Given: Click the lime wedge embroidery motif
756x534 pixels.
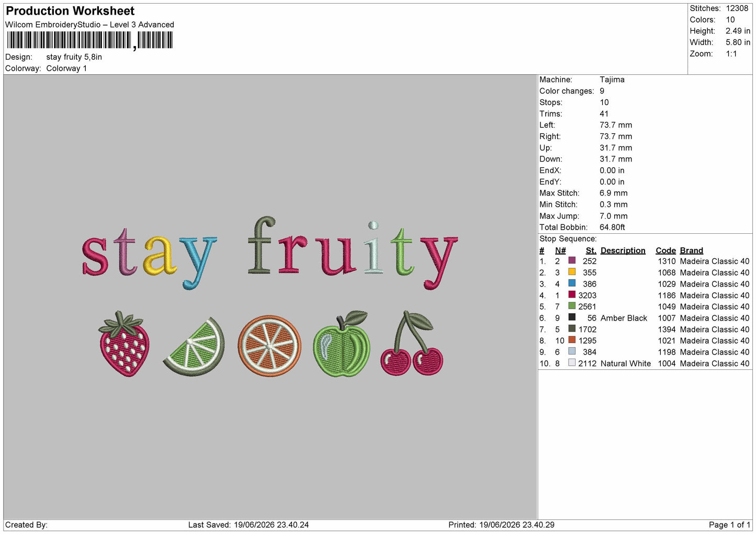Looking at the screenshot, I should click(x=194, y=346).
